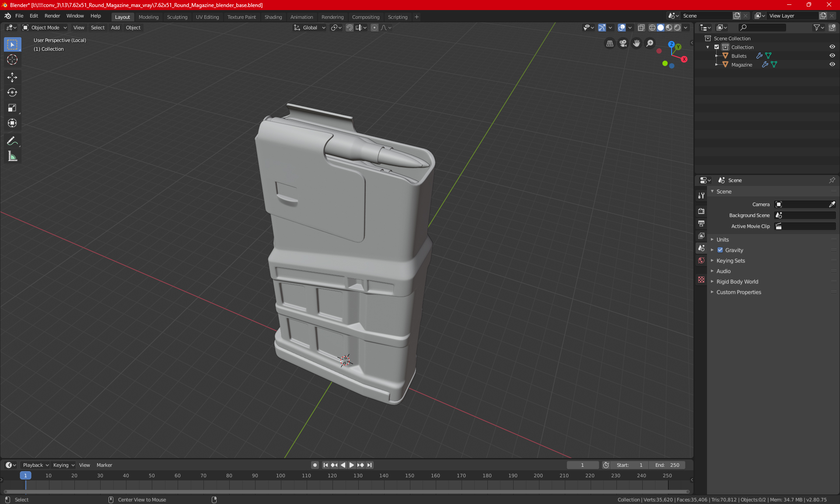This screenshot has width=840, height=504.
Task: Open the File menu
Action: pyautogui.click(x=19, y=16)
